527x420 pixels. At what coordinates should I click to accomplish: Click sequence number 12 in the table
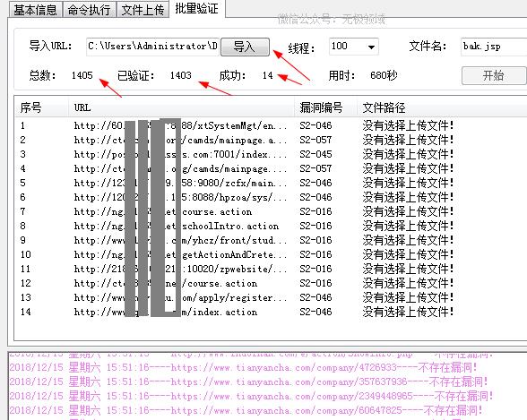click(25, 283)
